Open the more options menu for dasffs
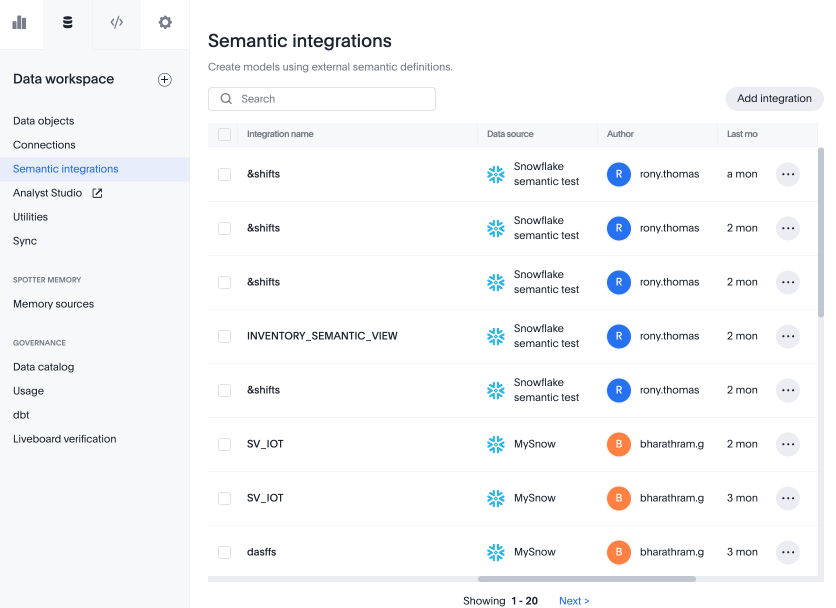 pos(788,552)
